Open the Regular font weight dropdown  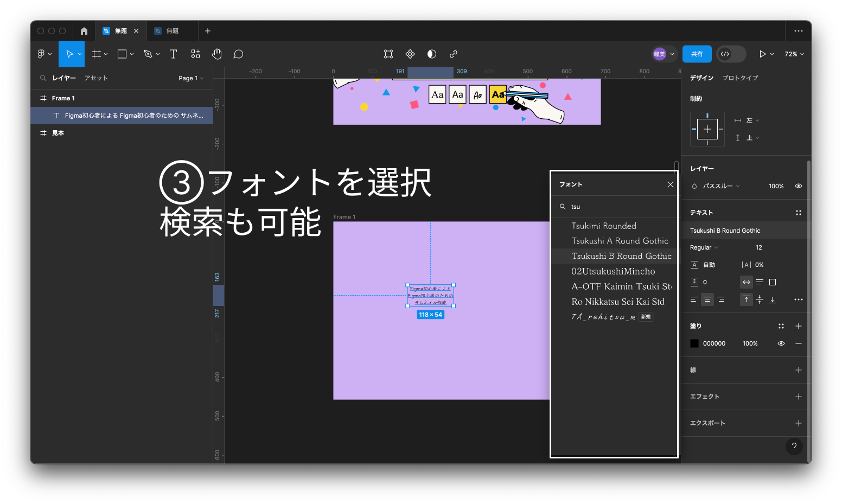705,247
